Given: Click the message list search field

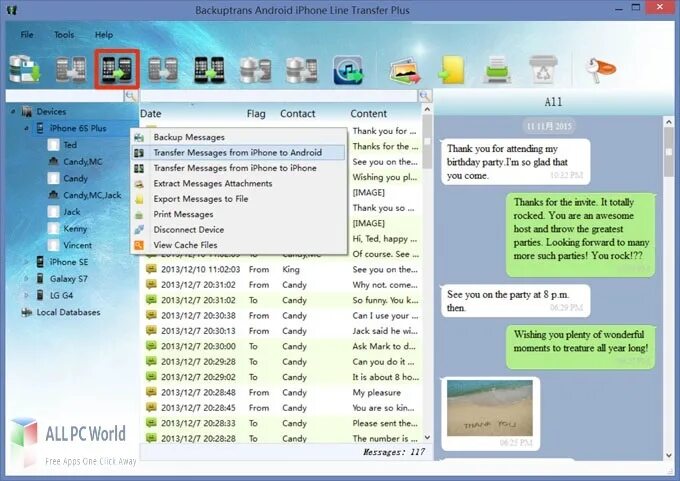Looking at the screenshot, I should [279, 96].
